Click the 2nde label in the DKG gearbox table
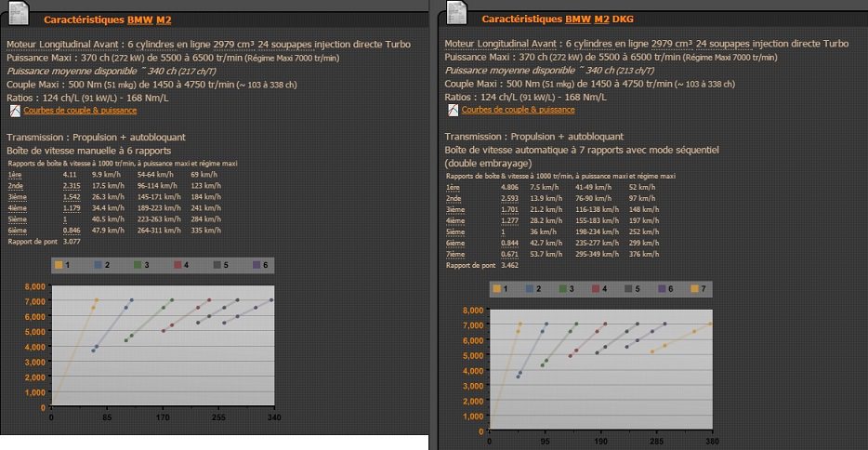This screenshot has width=868, height=450. click(x=454, y=199)
